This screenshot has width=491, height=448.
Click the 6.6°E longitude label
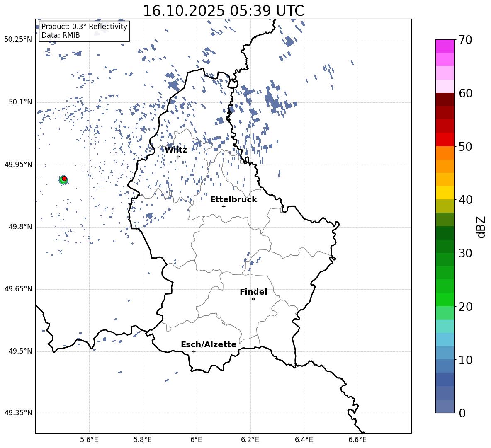[x=357, y=440]
